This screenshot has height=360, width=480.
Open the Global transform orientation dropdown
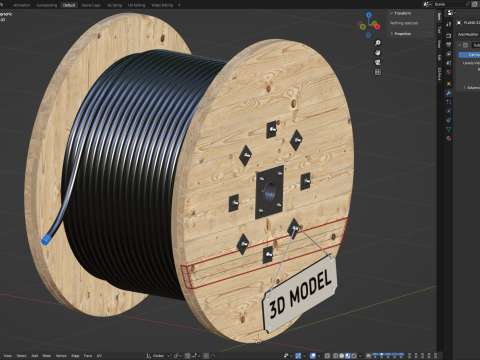point(158,356)
